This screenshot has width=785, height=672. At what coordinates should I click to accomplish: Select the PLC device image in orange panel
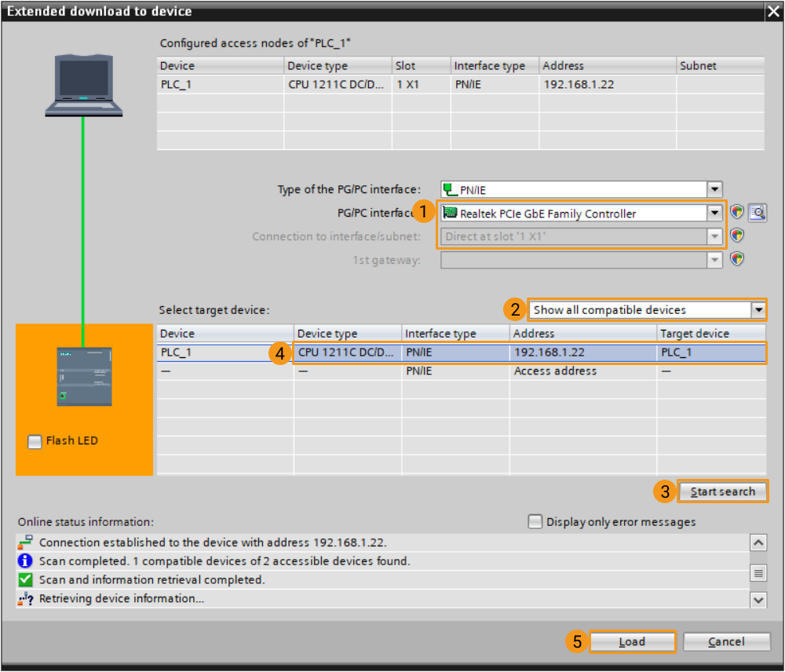point(84,376)
